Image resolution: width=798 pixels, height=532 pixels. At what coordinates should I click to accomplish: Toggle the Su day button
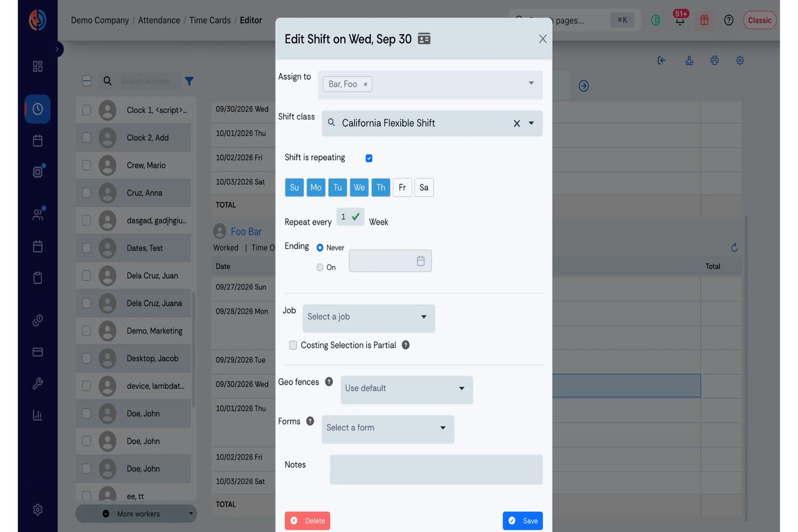pos(294,187)
